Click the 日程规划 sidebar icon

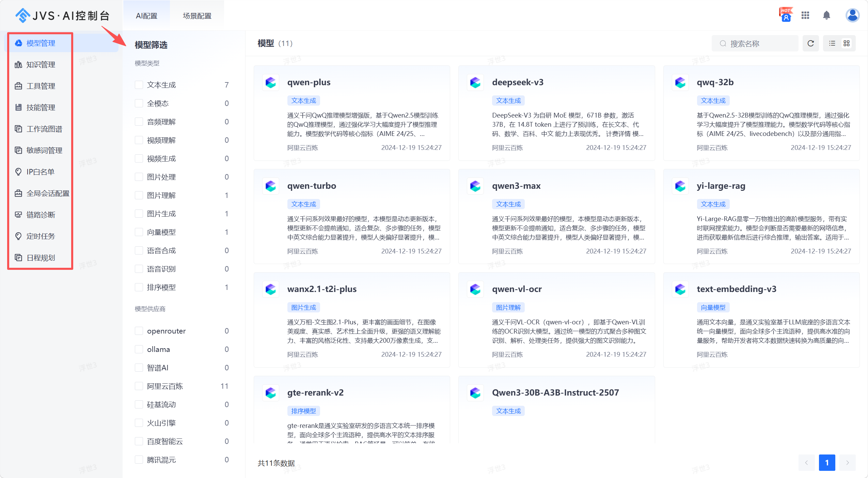pos(18,258)
